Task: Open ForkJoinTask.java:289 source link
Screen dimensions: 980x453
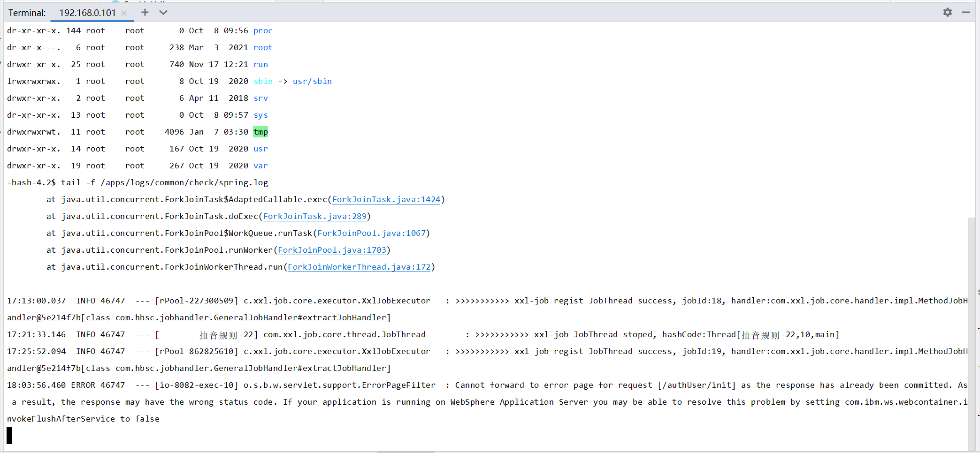Action: pos(315,216)
